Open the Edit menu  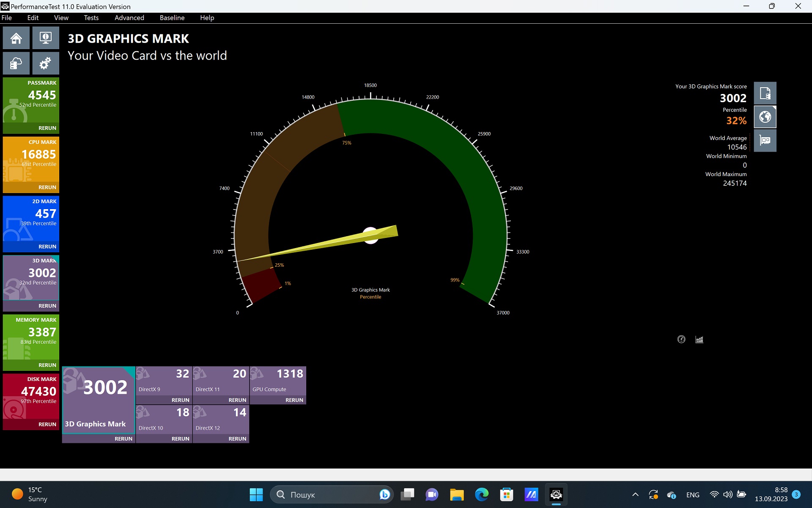coord(33,18)
